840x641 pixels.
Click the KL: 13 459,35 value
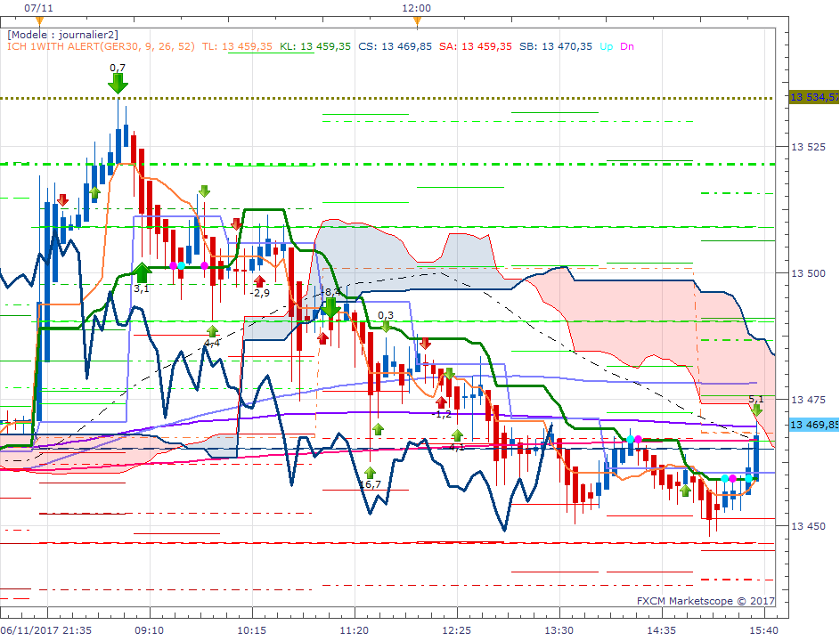tap(315, 46)
